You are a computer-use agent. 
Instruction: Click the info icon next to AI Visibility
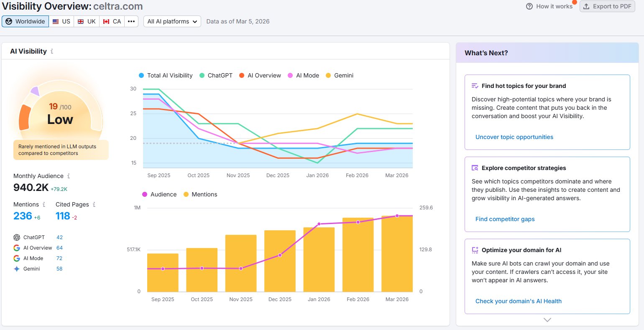(52, 52)
